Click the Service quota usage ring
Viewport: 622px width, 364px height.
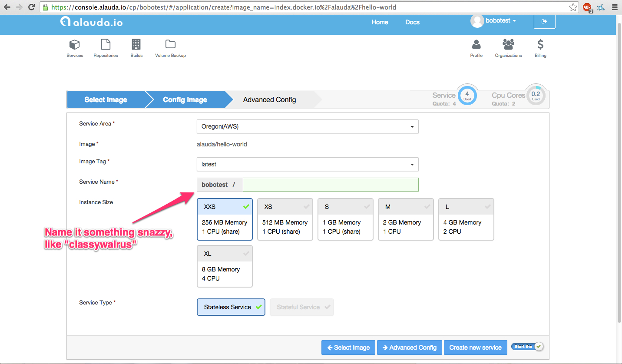click(x=467, y=96)
